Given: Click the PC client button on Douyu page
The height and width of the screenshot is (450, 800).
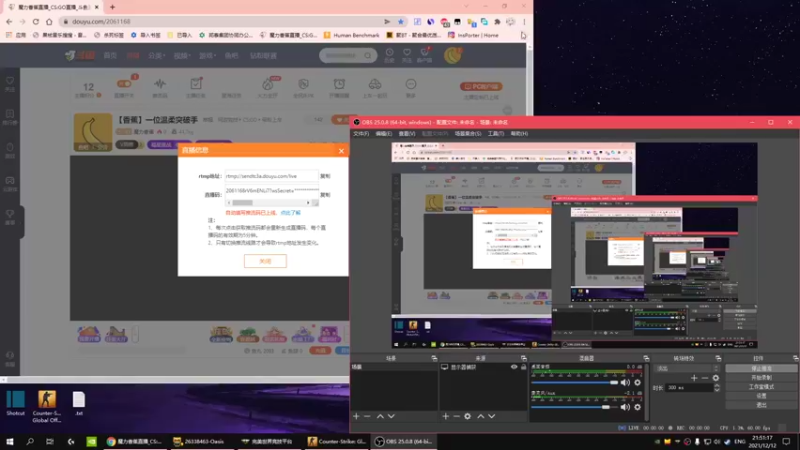Looking at the screenshot, I should click(x=481, y=86).
